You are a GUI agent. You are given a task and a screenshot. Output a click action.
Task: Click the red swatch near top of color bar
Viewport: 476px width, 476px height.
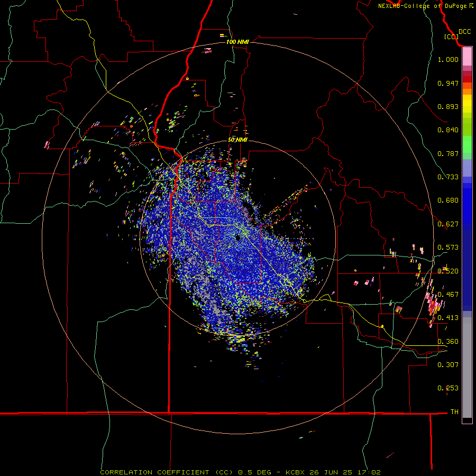pos(467,79)
